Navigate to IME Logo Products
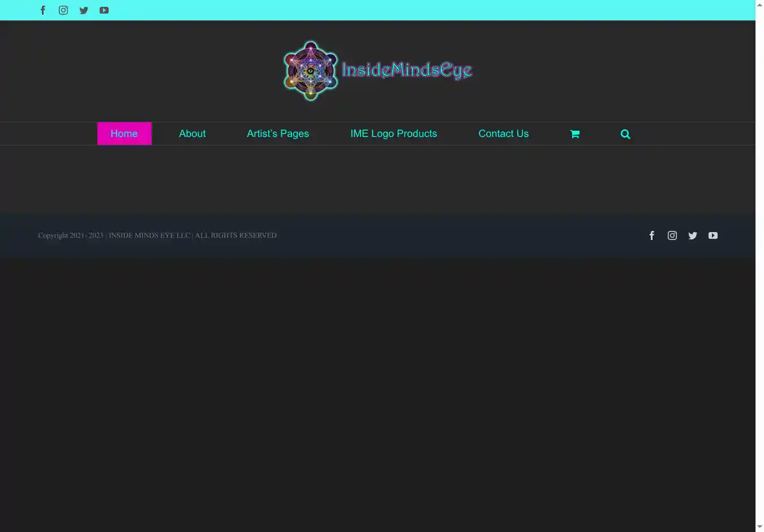 pos(394,134)
